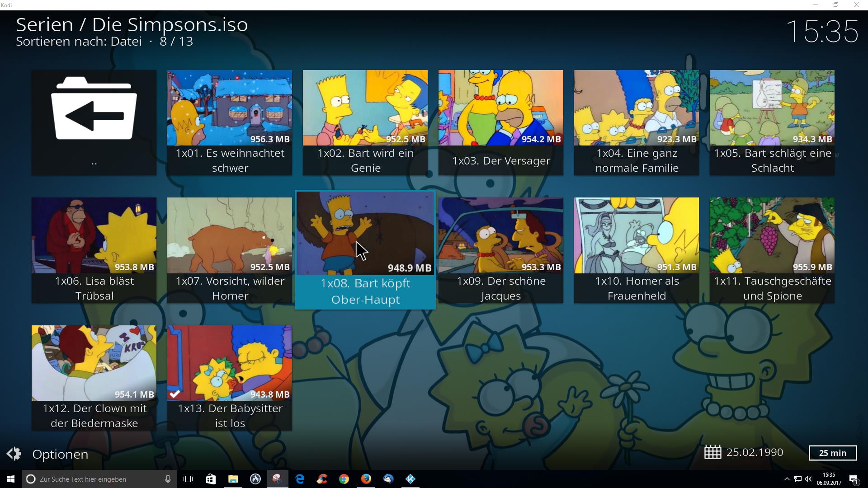The image size is (868, 488).
Task: Click file size '956.3 MB' on 1x01
Action: (270, 139)
